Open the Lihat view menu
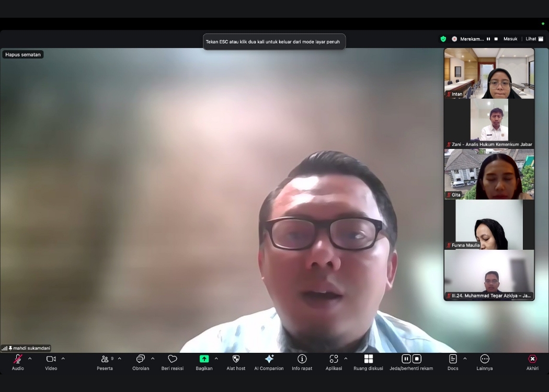This screenshot has width=549, height=392. [534, 39]
